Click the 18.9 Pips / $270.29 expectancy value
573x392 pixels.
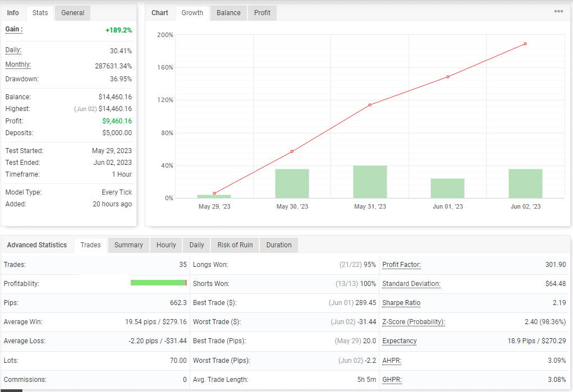(537, 341)
